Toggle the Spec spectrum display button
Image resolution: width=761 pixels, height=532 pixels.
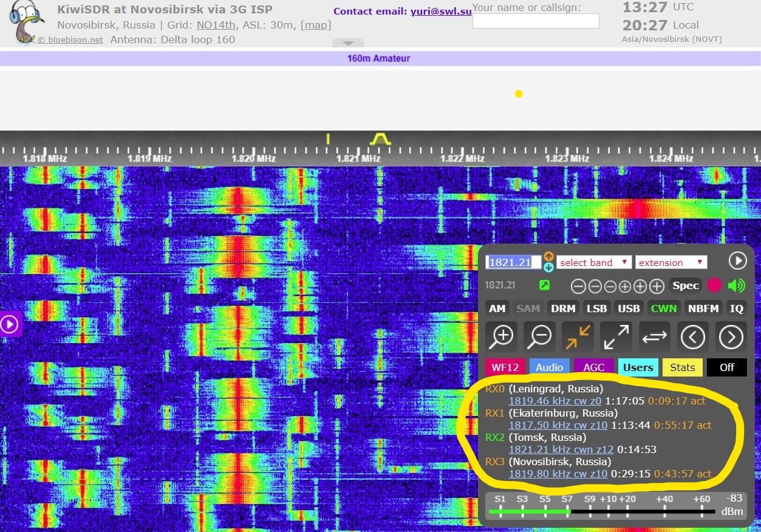[686, 285]
